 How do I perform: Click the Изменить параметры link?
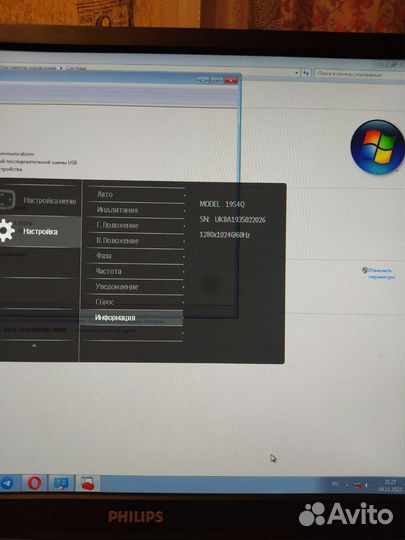pyautogui.click(x=380, y=274)
